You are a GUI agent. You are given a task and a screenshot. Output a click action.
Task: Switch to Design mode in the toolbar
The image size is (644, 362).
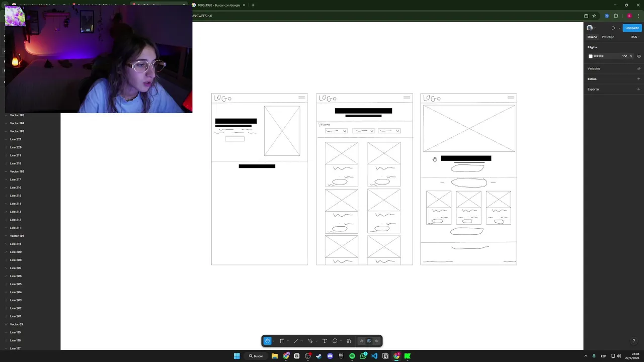click(x=369, y=341)
